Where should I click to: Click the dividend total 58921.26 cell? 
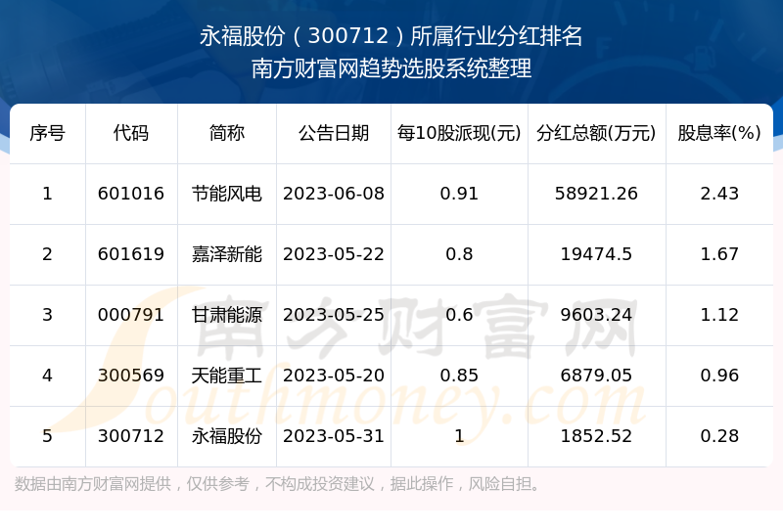coord(597,194)
